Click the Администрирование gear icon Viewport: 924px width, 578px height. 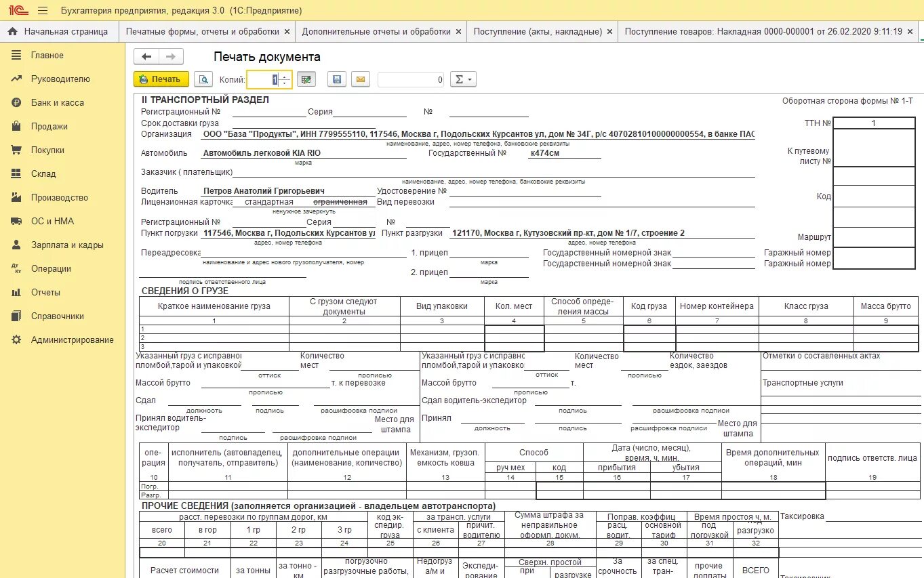[16, 340]
